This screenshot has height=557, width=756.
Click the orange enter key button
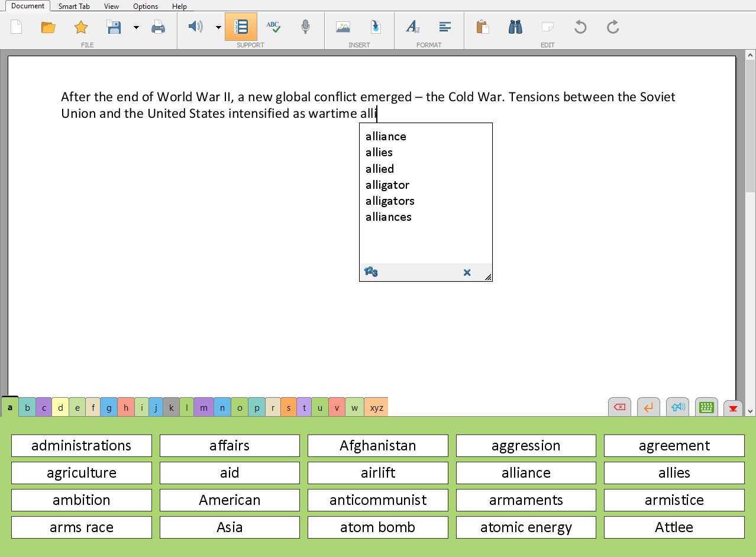pyautogui.click(x=648, y=407)
